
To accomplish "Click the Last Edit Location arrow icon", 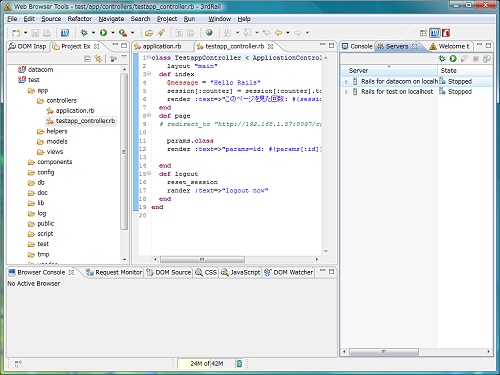I will pyautogui.click(x=267, y=33).
